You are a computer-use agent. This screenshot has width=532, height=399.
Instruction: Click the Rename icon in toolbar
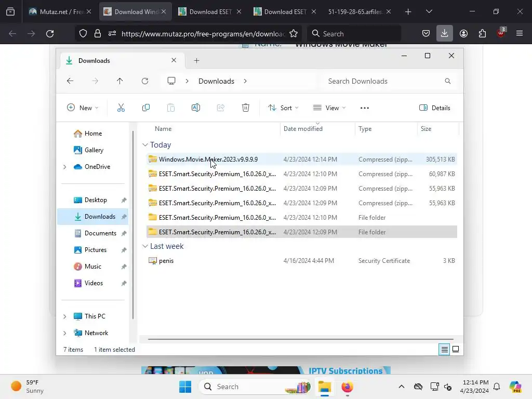click(196, 108)
